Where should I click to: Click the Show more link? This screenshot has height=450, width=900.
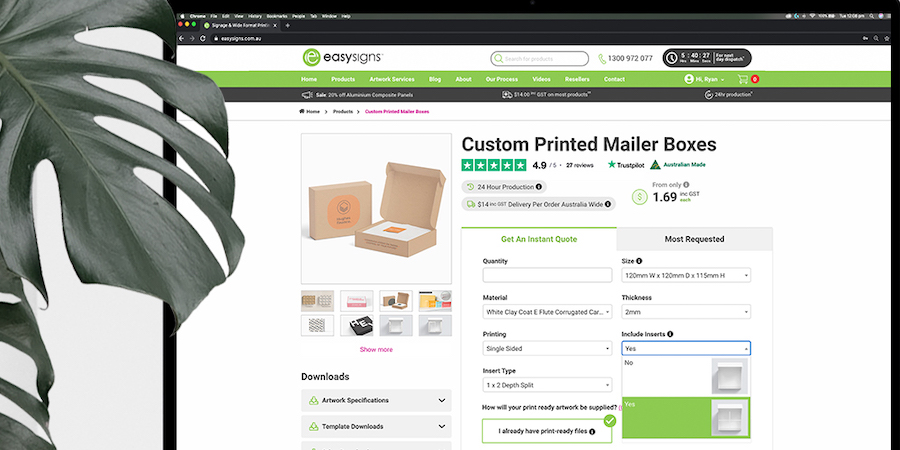[x=377, y=350]
